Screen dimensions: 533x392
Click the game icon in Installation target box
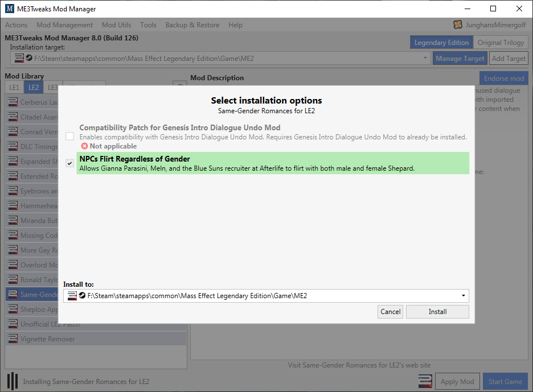click(x=19, y=58)
